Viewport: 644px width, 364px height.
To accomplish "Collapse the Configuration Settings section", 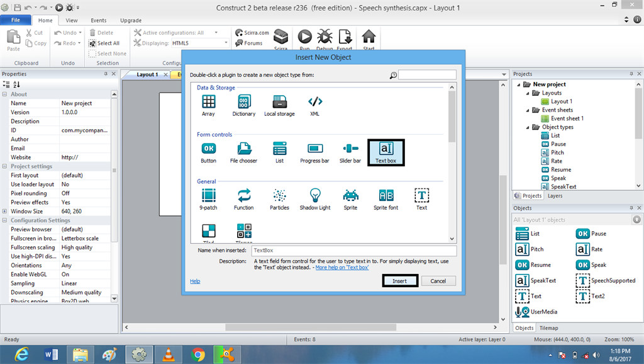I will pos(4,220).
